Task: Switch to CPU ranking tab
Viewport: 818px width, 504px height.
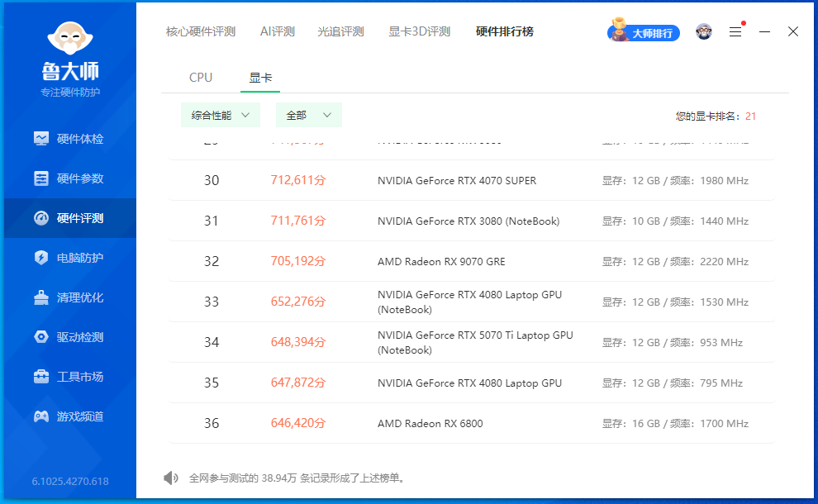Action: (x=201, y=78)
